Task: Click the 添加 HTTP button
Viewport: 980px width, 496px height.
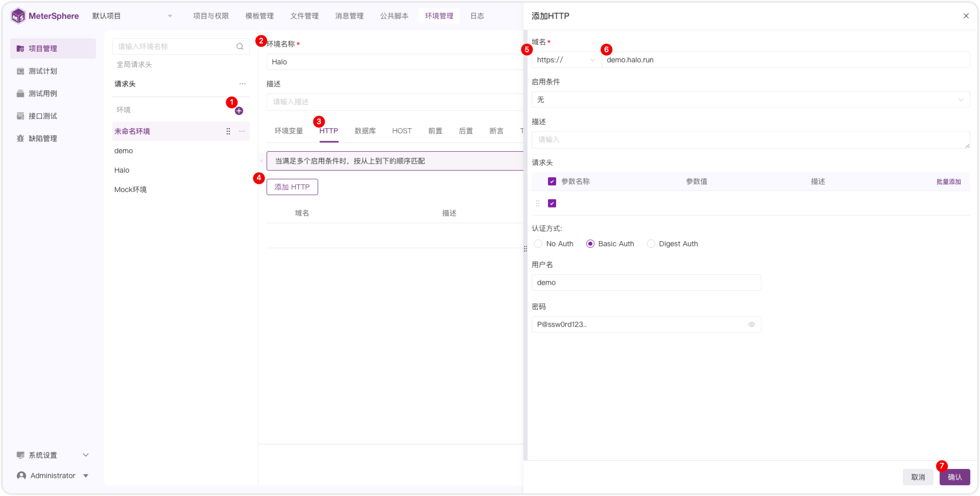Action: [292, 187]
